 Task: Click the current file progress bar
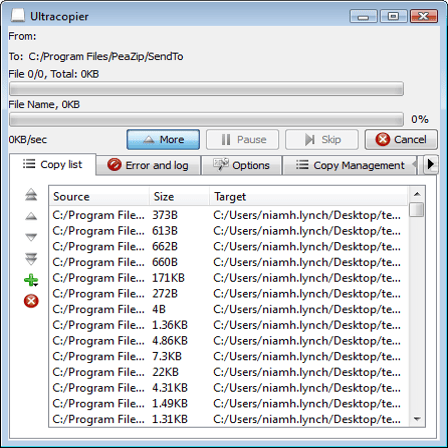(x=206, y=120)
